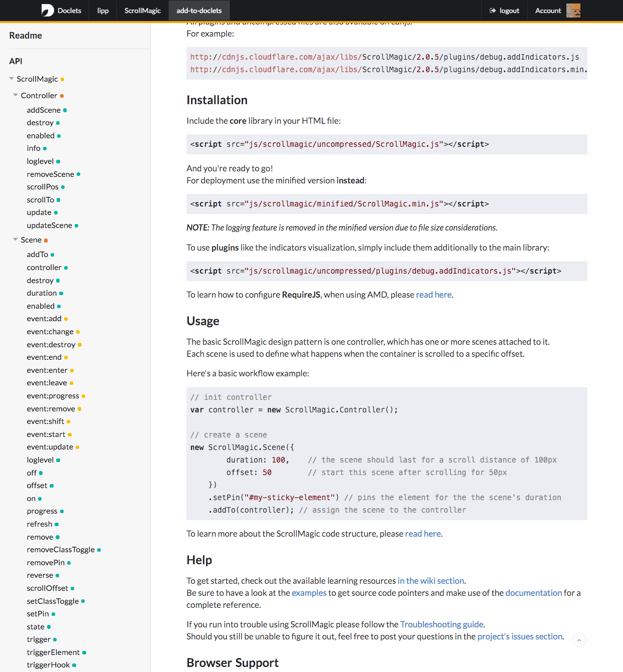Go to the examples link
This screenshot has height=672, width=623.
[309, 593]
